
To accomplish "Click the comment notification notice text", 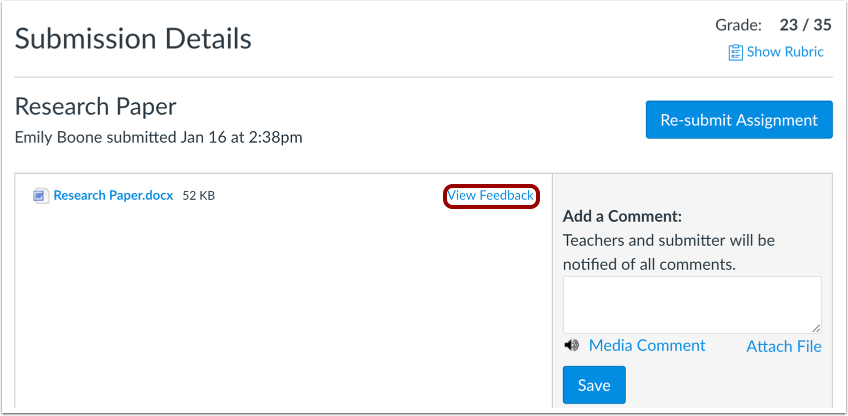I will coord(669,252).
